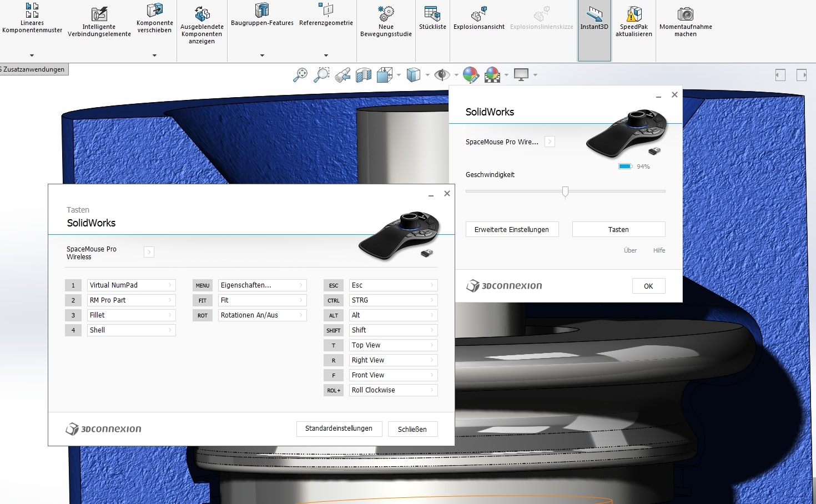The width and height of the screenshot is (816, 504).
Task: Open the Alt key assignment field
Action: click(x=394, y=315)
